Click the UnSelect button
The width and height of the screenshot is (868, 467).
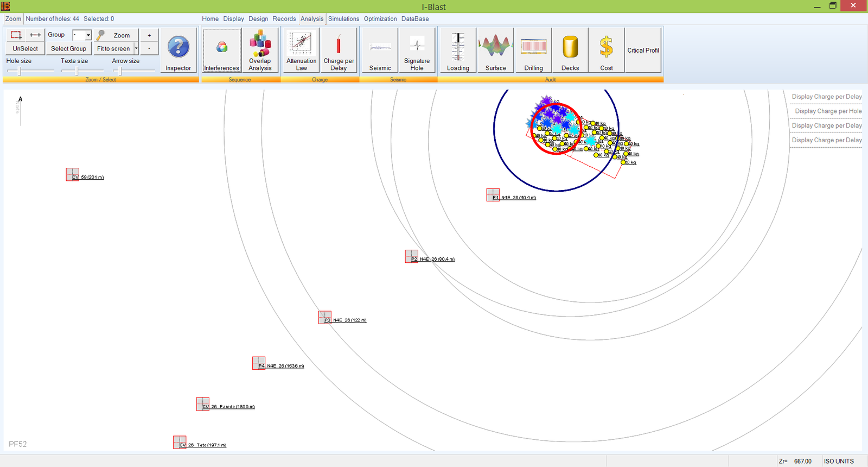(x=25, y=48)
